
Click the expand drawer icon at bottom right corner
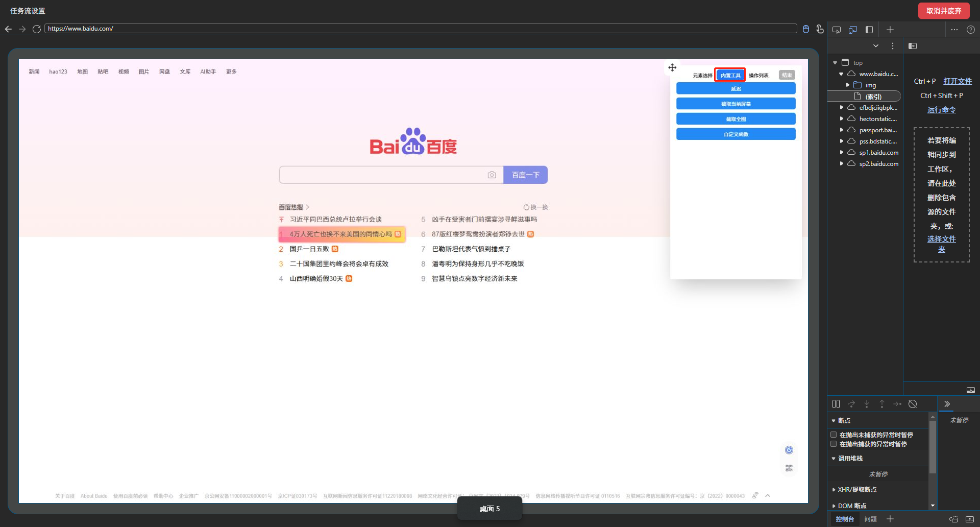point(970,519)
